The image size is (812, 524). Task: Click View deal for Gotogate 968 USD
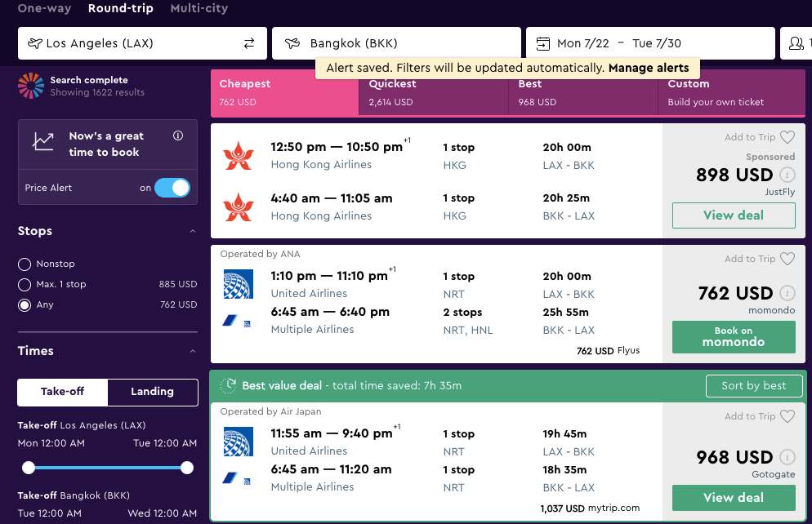click(734, 498)
